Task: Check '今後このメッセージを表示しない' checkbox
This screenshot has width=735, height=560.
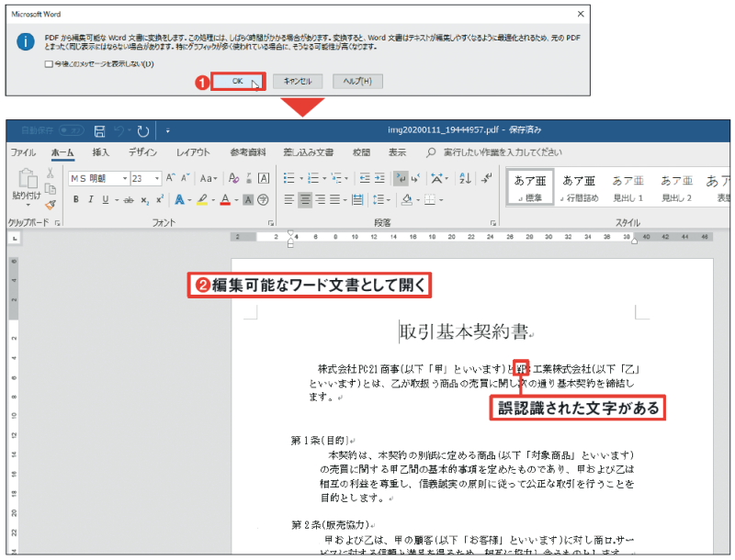Action: [49, 64]
